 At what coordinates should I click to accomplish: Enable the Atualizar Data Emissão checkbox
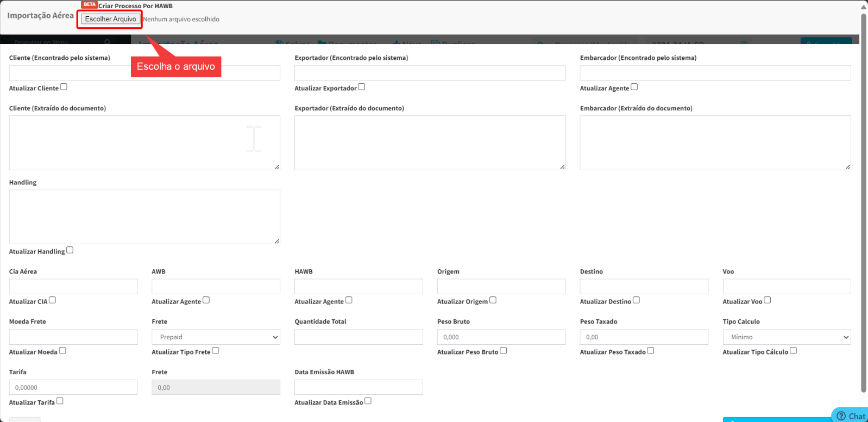368,401
